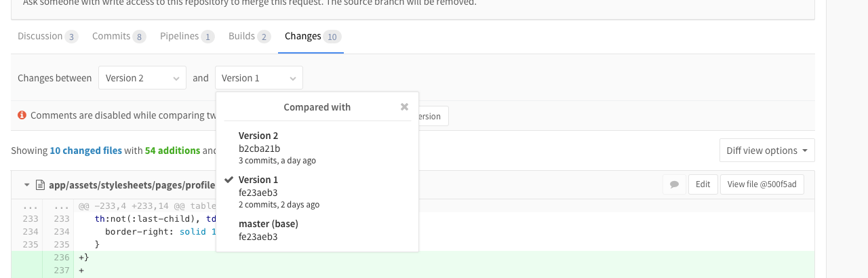Toggle comments for the stylesheet file diff
868x278 pixels.
674,184
